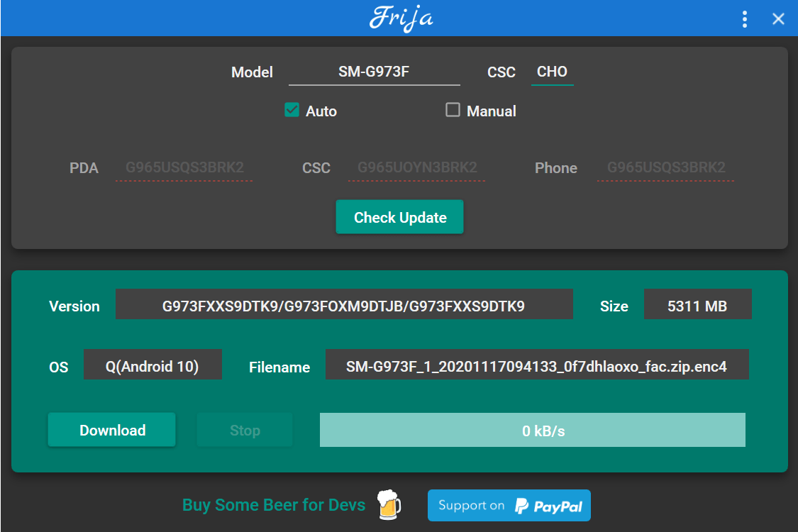This screenshot has width=798, height=532.
Task: Click the Size value 5311 MB
Action: pyautogui.click(x=697, y=306)
